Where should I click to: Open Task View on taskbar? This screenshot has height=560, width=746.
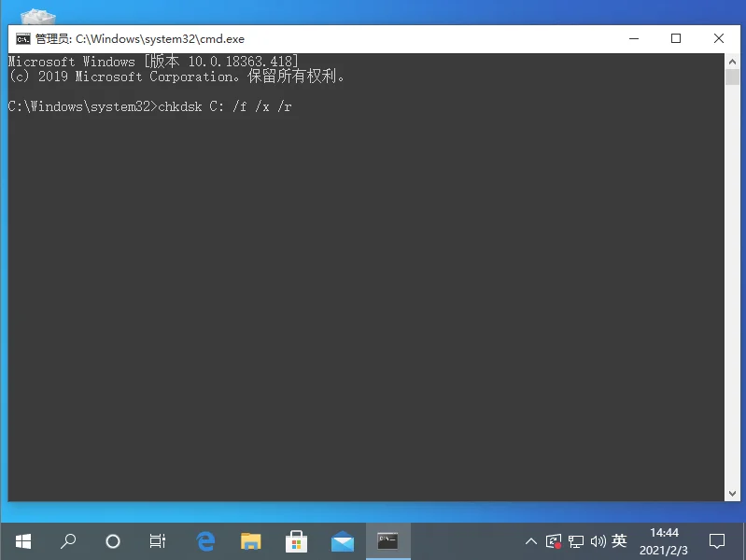tap(158, 541)
